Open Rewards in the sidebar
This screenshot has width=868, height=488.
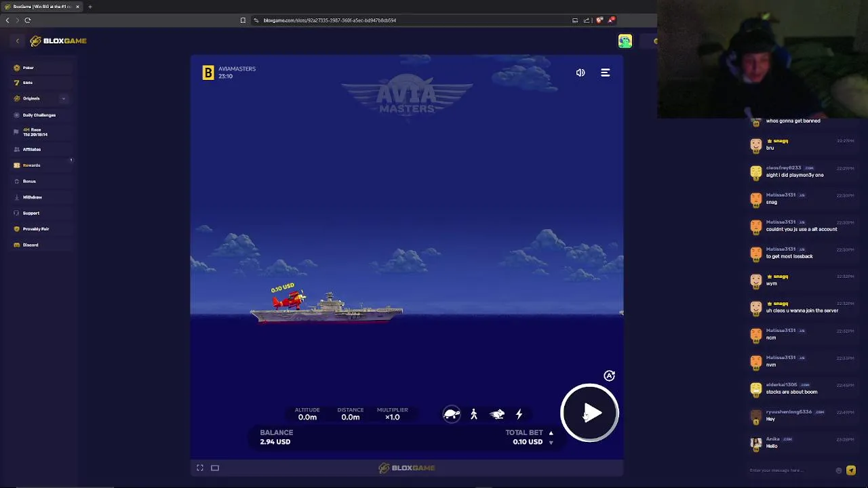pos(41,165)
